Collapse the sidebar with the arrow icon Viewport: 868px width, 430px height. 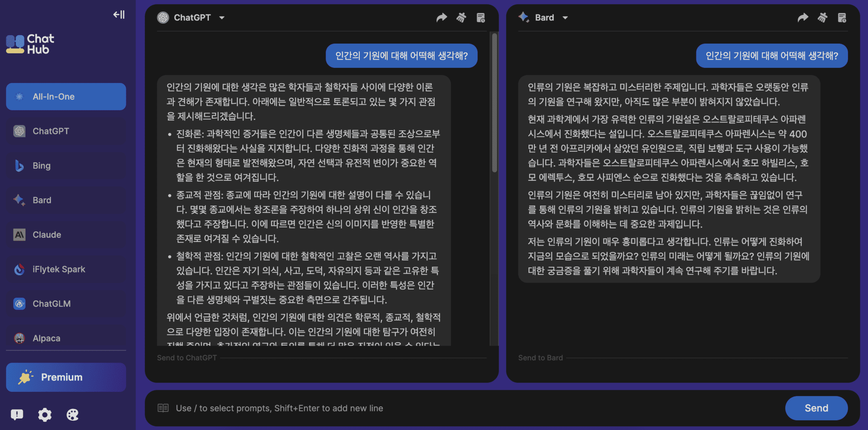(119, 15)
